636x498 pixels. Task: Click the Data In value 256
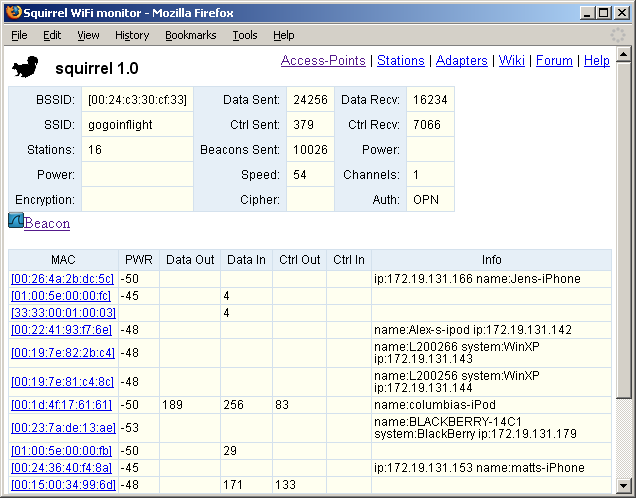tap(233, 405)
